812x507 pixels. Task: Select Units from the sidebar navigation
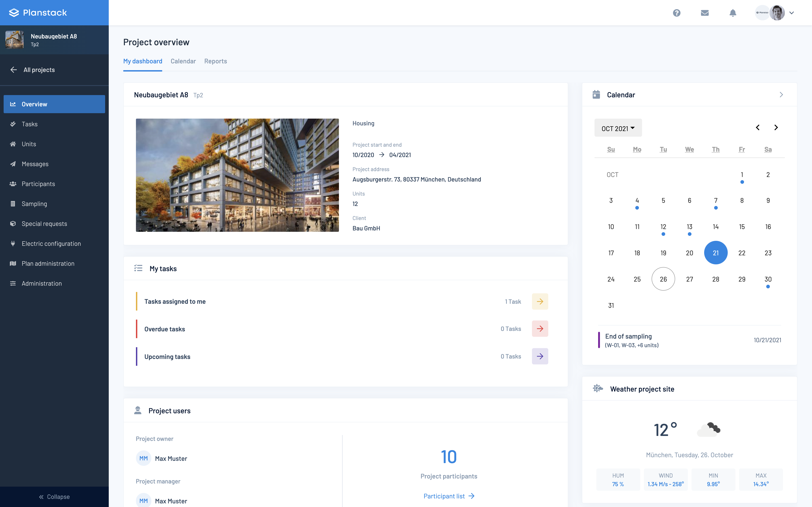pyautogui.click(x=29, y=144)
